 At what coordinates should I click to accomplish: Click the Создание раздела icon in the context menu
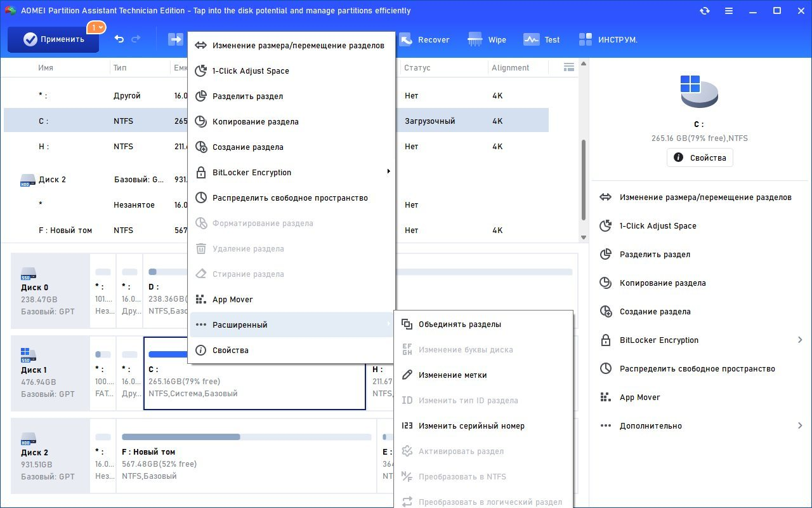tap(200, 147)
